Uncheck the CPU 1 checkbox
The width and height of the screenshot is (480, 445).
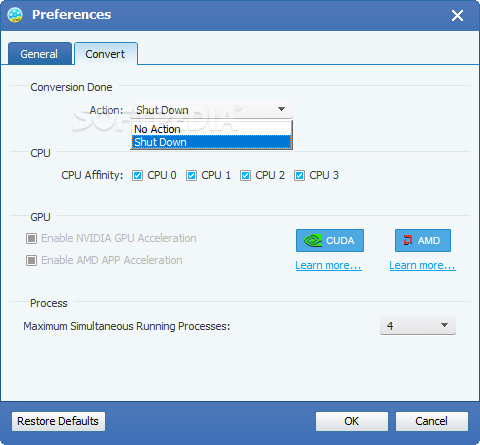pyautogui.click(x=191, y=175)
